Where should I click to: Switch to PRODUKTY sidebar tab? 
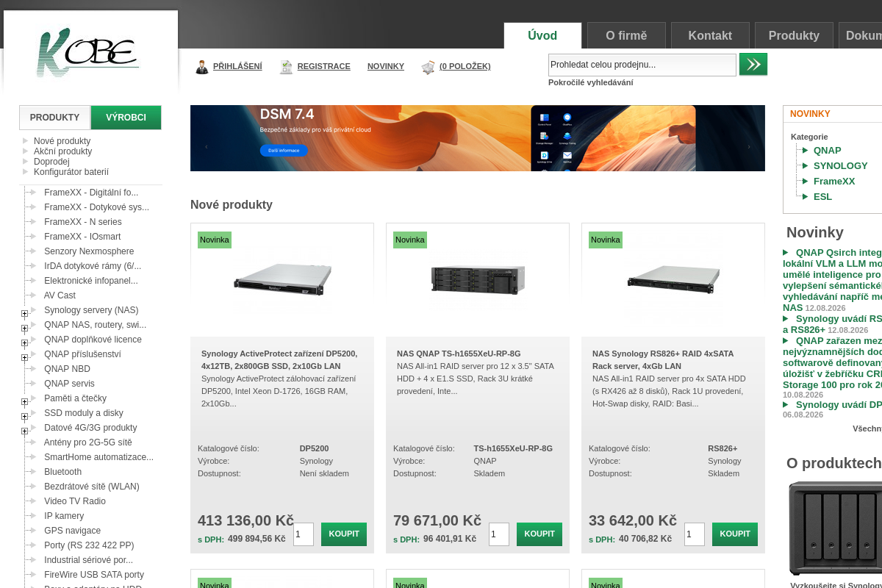point(54,118)
